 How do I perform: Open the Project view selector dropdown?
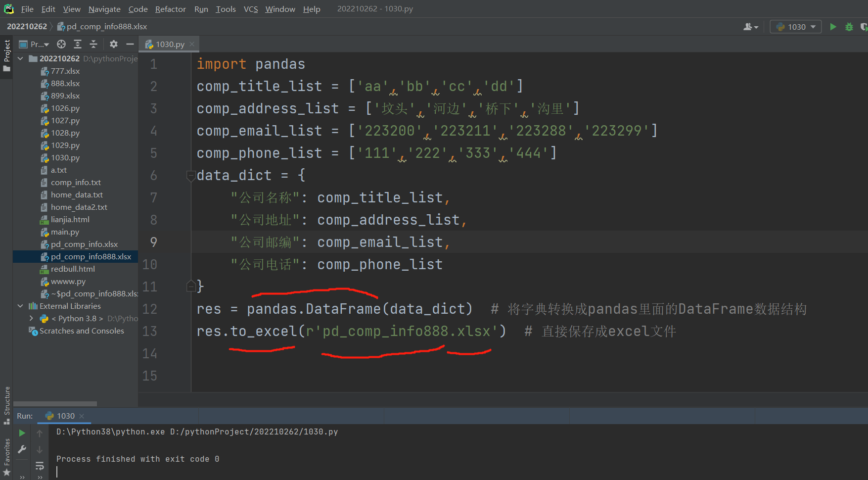pyautogui.click(x=35, y=44)
